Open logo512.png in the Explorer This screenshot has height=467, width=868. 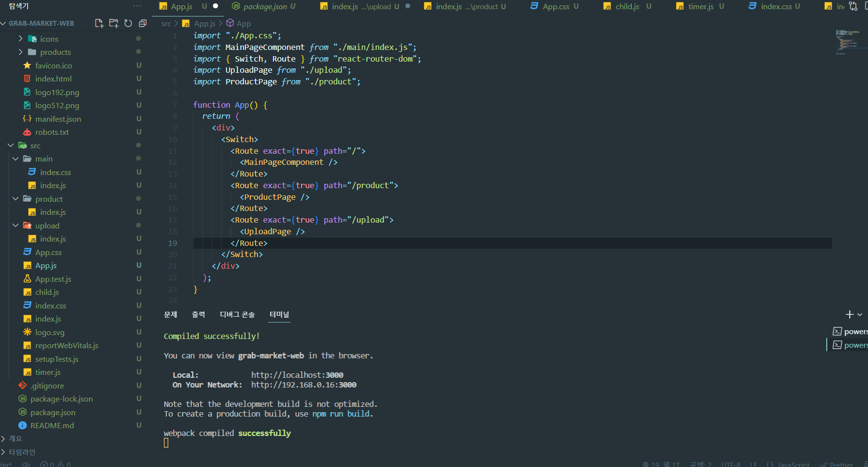click(57, 105)
